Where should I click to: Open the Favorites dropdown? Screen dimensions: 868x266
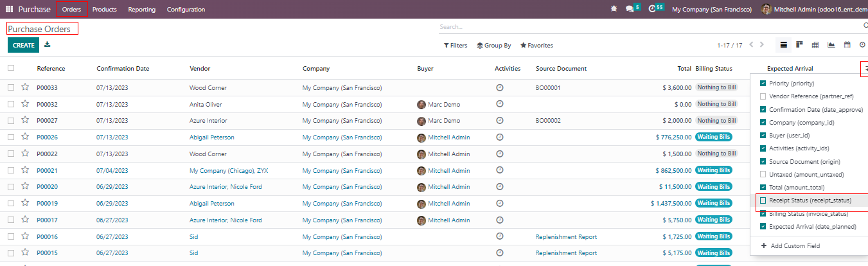(x=536, y=46)
